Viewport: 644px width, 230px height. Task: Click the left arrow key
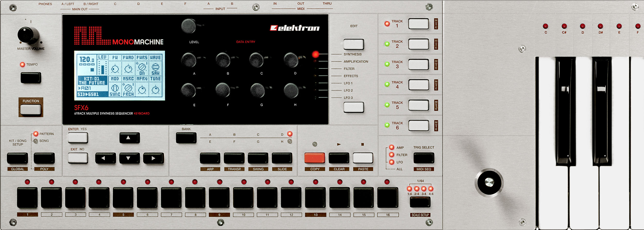[x=105, y=158]
